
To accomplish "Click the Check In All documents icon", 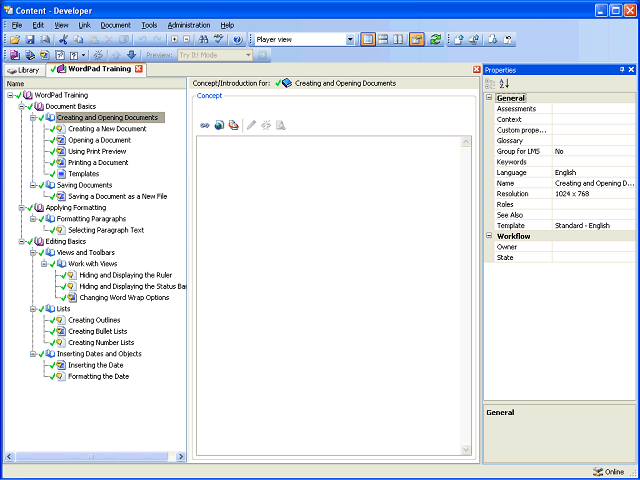I will [474, 40].
